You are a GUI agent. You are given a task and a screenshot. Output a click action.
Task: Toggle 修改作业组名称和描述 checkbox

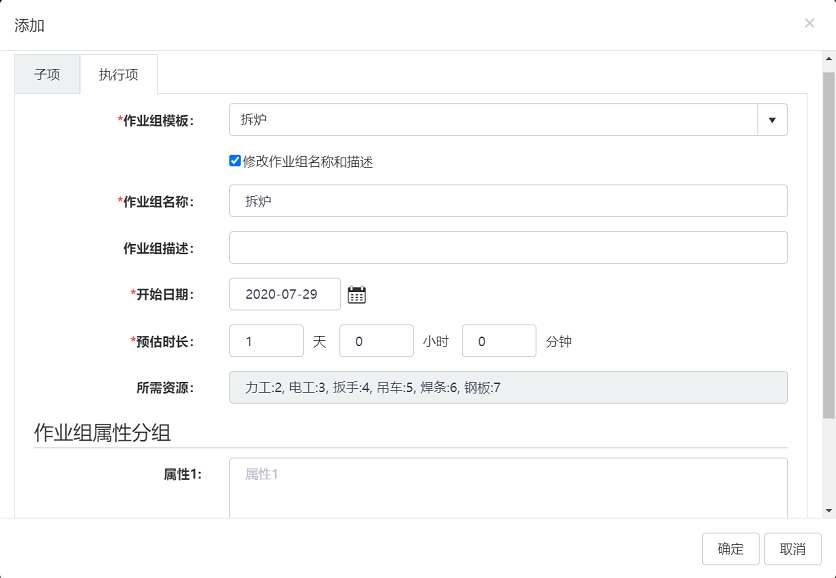(x=235, y=161)
